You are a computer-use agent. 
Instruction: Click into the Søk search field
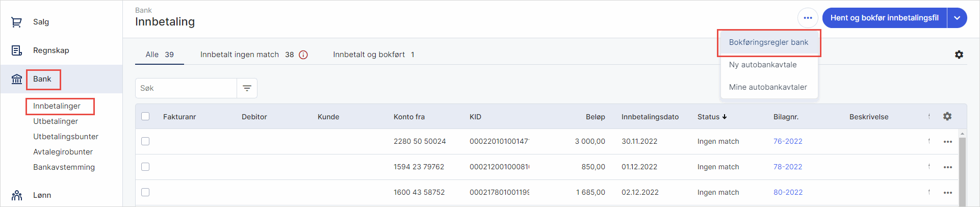186,88
